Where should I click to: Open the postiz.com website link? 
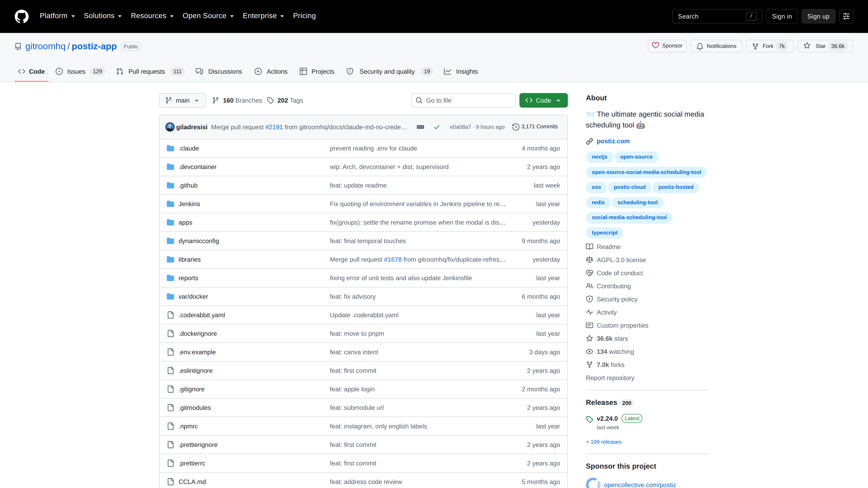[x=613, y=141]
